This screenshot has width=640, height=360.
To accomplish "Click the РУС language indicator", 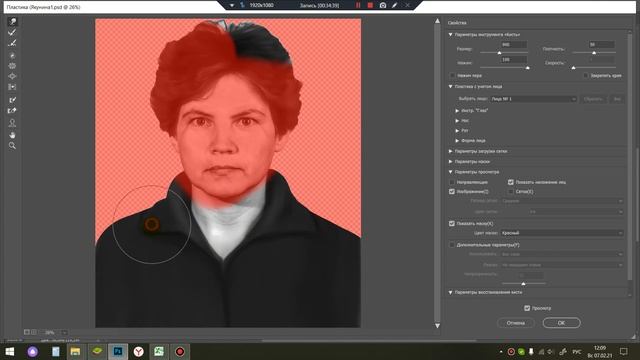I will [577, 352].
